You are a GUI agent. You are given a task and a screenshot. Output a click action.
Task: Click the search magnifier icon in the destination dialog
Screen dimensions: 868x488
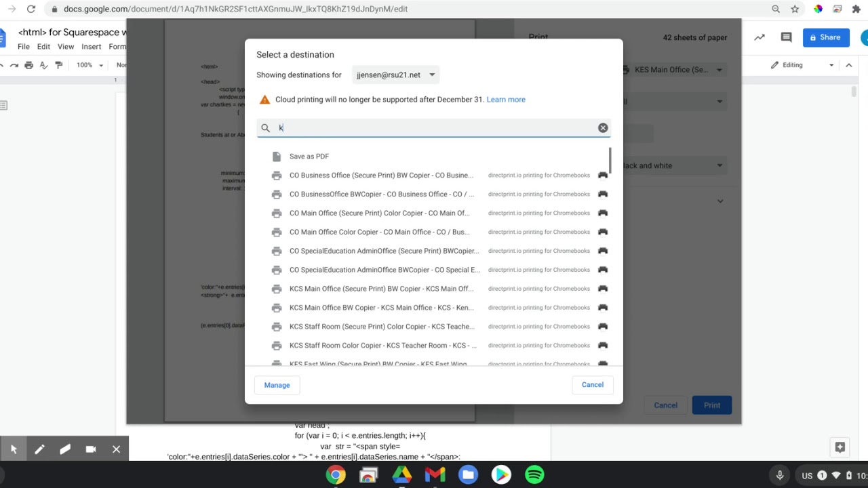(x=266, y=128)
